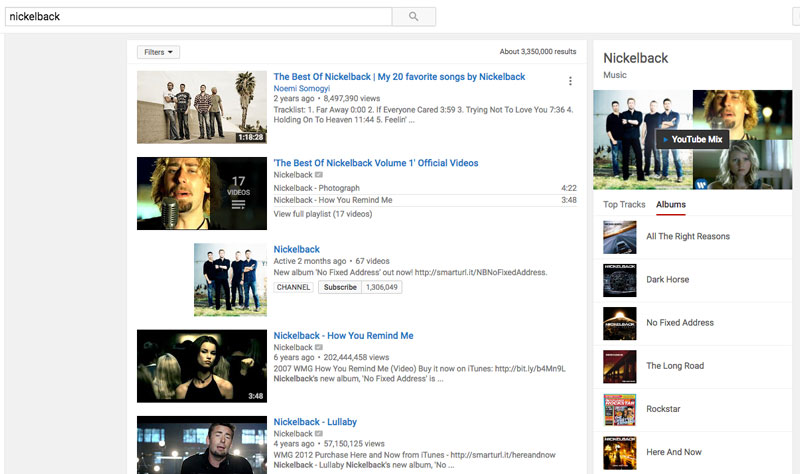Viewport: 800px width, 474px height.
Task: Click verified badge beside Nickelback under How You Remind Me
Action: tap(319, 347)
